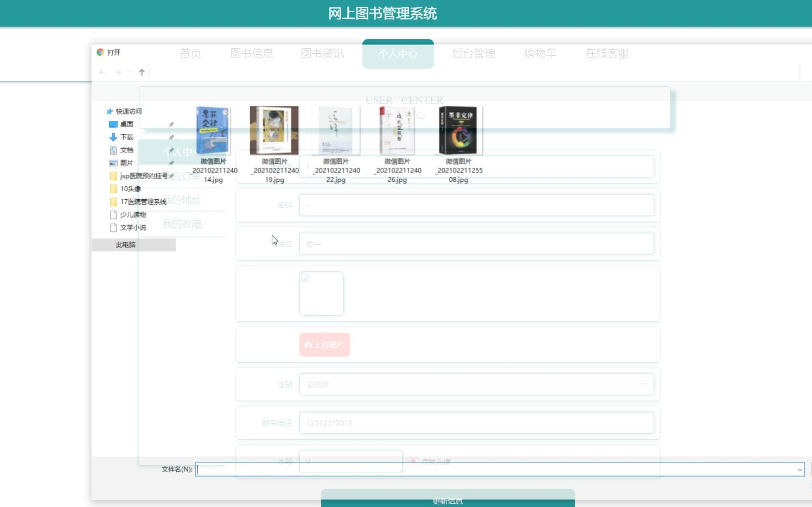The height and width of the screenshot is (507, 812).
Task: Click the broken avatar image preview
Action: pyautogui.click(x=322, y=293)
